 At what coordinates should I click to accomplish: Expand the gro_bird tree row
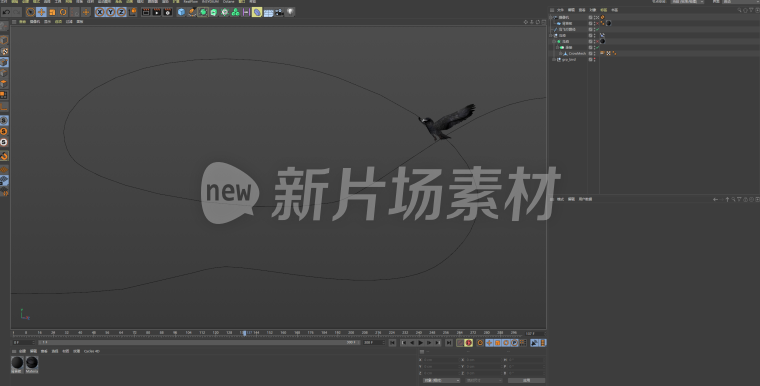click(x=554, y=60)
